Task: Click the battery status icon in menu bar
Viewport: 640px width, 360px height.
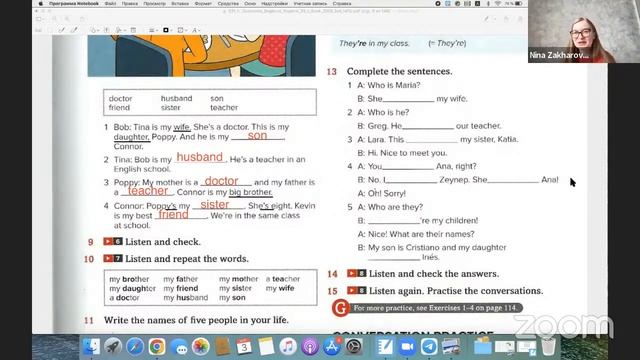Action: point(518,4)
